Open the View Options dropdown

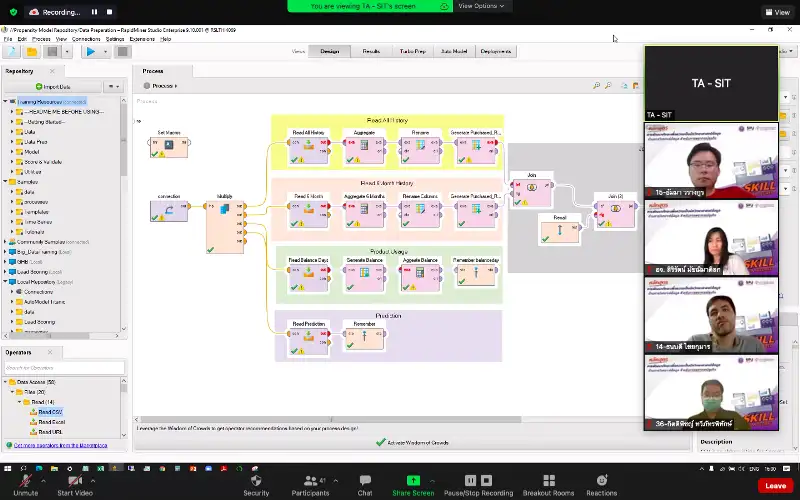point(481,6)
